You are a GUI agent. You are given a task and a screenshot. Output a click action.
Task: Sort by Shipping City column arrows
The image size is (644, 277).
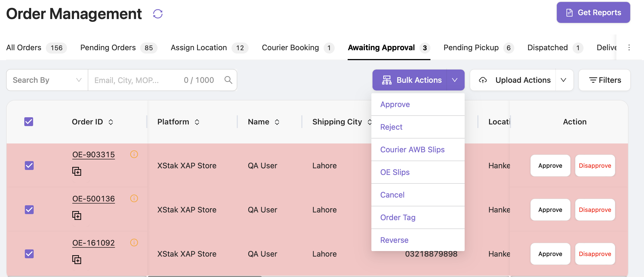click(x=369, y=122)
